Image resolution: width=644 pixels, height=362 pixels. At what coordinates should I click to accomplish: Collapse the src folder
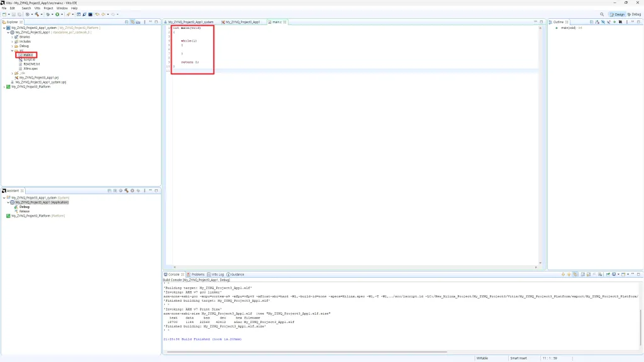13,50
